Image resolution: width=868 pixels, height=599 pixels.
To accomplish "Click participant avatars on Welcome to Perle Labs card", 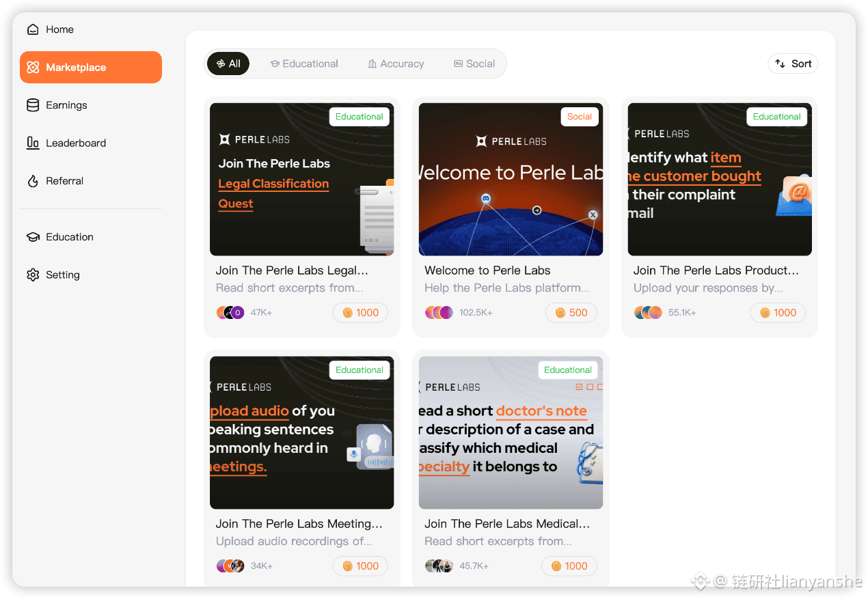I will coord(439,313).
